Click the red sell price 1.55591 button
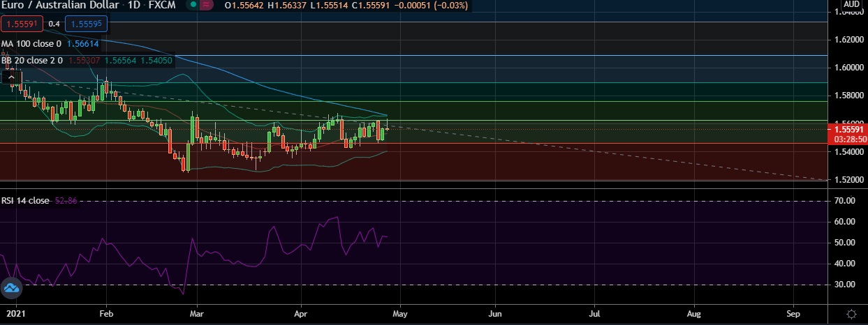This screenshot has height=325, width=868. pyautogui.click(x=22, y=24)
